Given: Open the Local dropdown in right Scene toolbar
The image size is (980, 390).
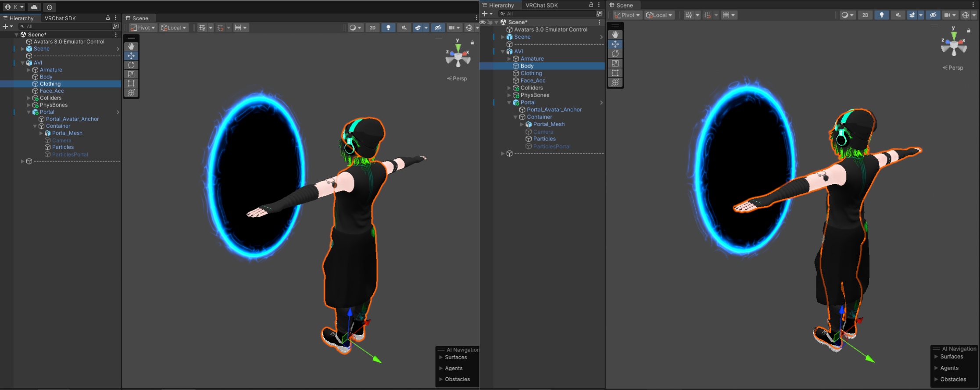Looking at the screenshot, I should (x=659, y=15).
